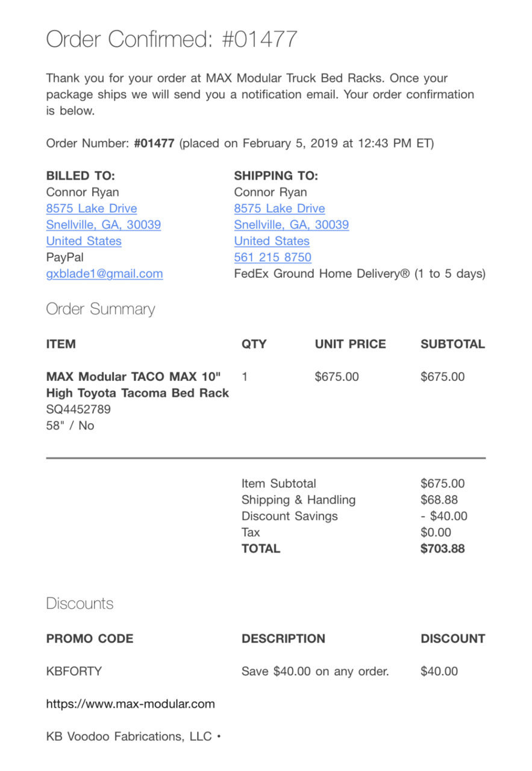Click the TOTAL amount $703.88
The image size is (532, 771).
click(443, 549)
